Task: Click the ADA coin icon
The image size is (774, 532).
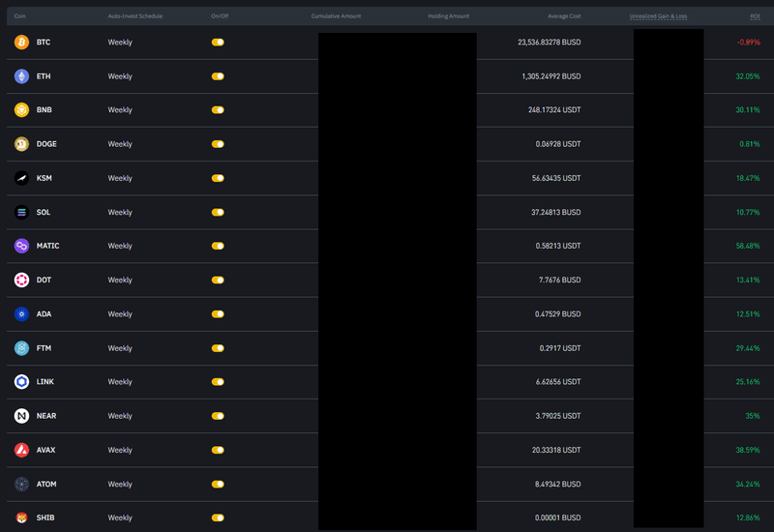Action: click(21, 313)
